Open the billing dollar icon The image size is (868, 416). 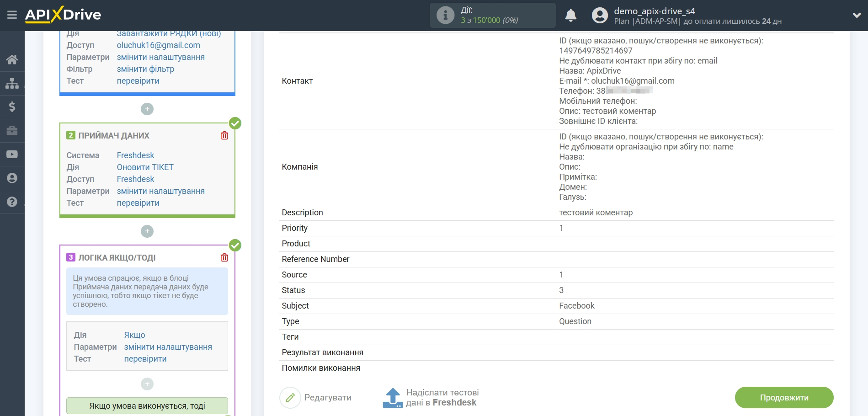[12, 107]
